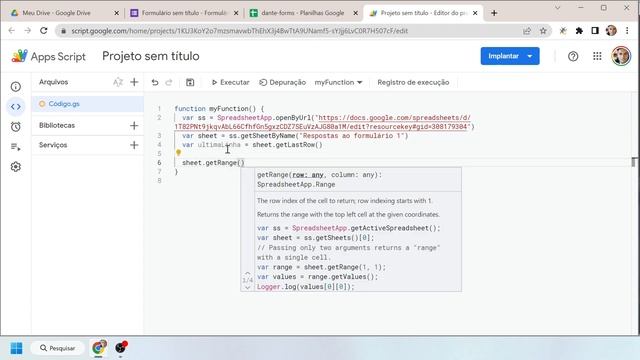Click the editor vertical scrollbar marker
Screen dimensions: 640x360
634,162
